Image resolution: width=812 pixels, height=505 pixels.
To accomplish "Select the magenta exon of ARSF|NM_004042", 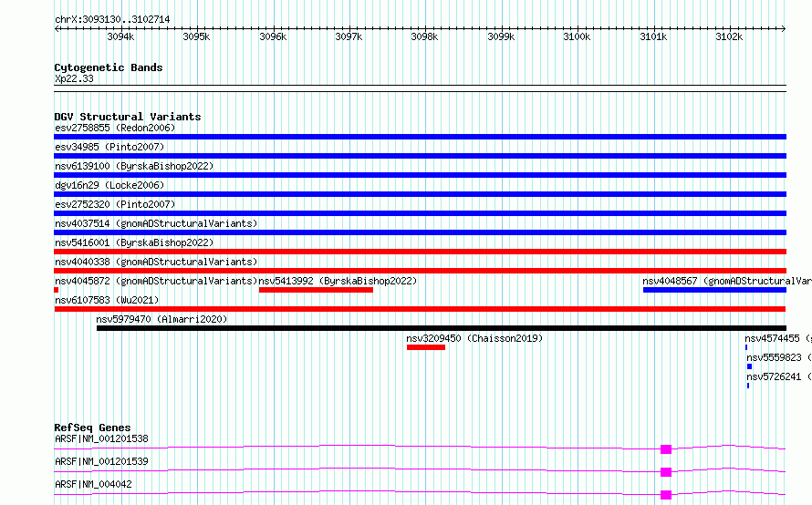I will (666, 495).
